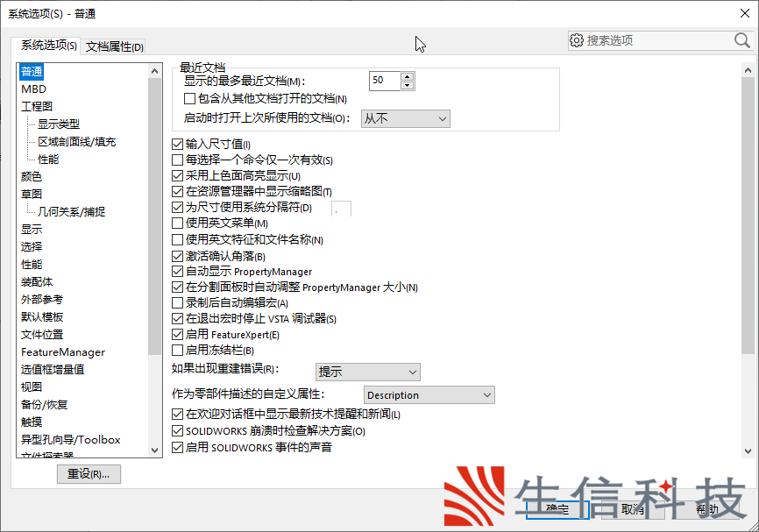759x532 pixels.
Task: Toggle 启用 FeatureXpert checkbox
Action: pos(177,335)
